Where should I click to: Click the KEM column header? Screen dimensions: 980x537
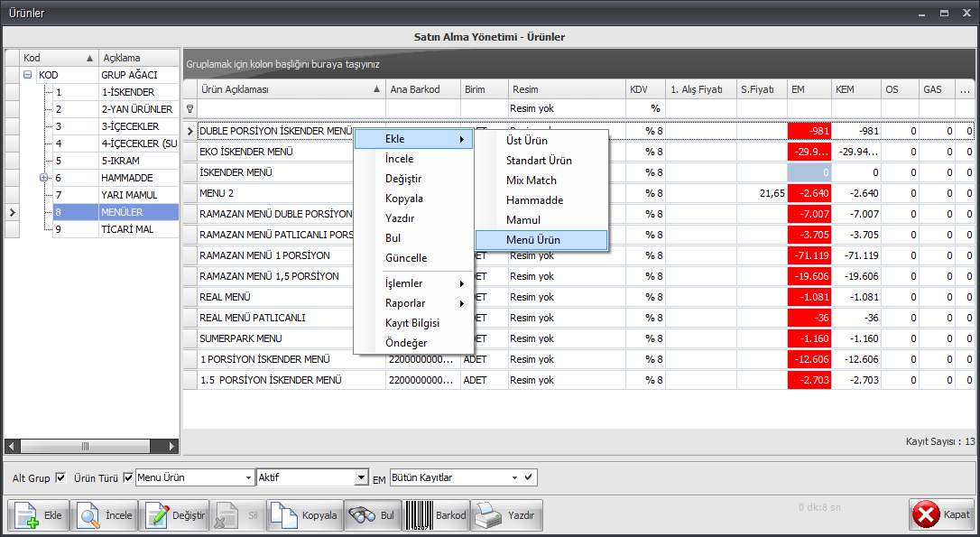(x=856, y=89)
